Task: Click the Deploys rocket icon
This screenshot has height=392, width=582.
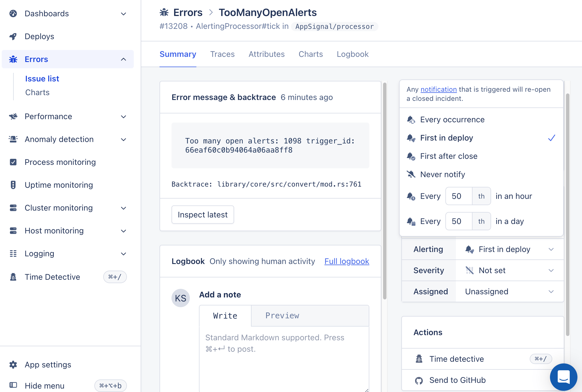Action: pos(13,36)
